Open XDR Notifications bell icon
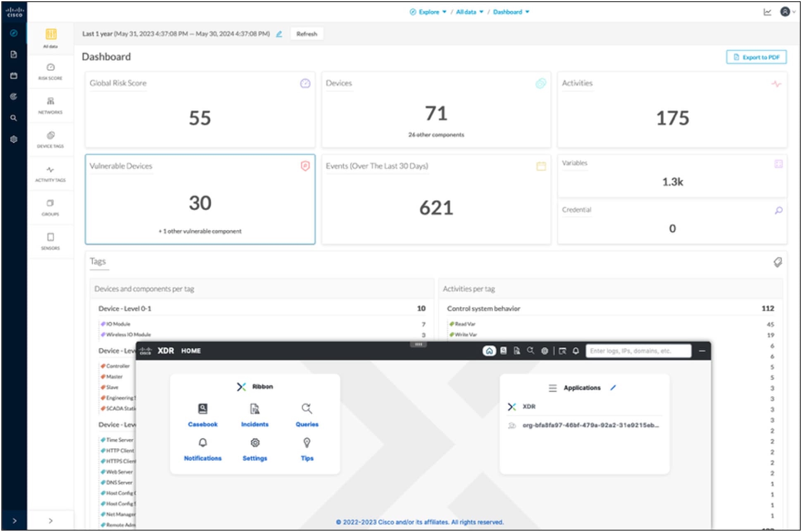Viewport: 802px width, 532px height. [x=203, y=449]
